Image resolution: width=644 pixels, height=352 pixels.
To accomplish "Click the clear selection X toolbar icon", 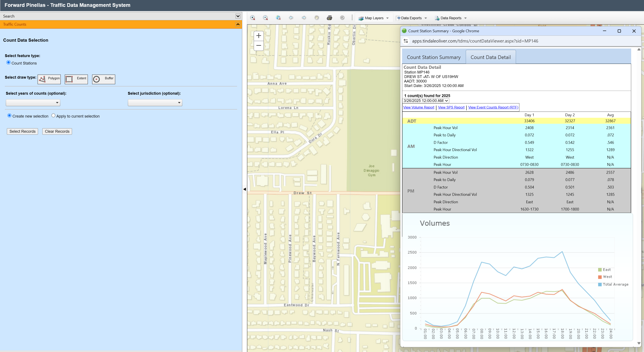I will [342, 18].
